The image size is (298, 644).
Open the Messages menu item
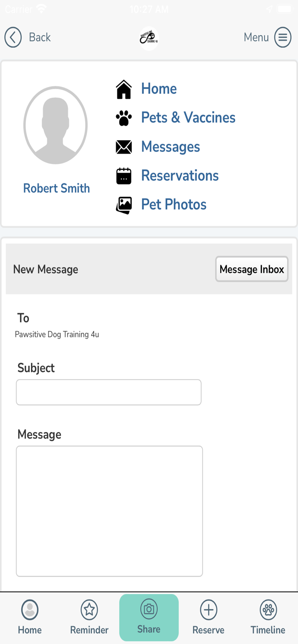tap(170, 146)
